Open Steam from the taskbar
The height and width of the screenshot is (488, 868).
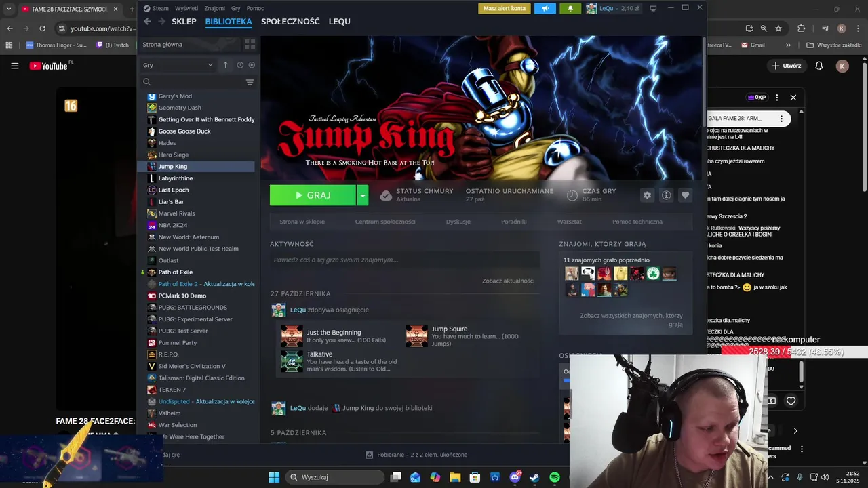point(534,477)
